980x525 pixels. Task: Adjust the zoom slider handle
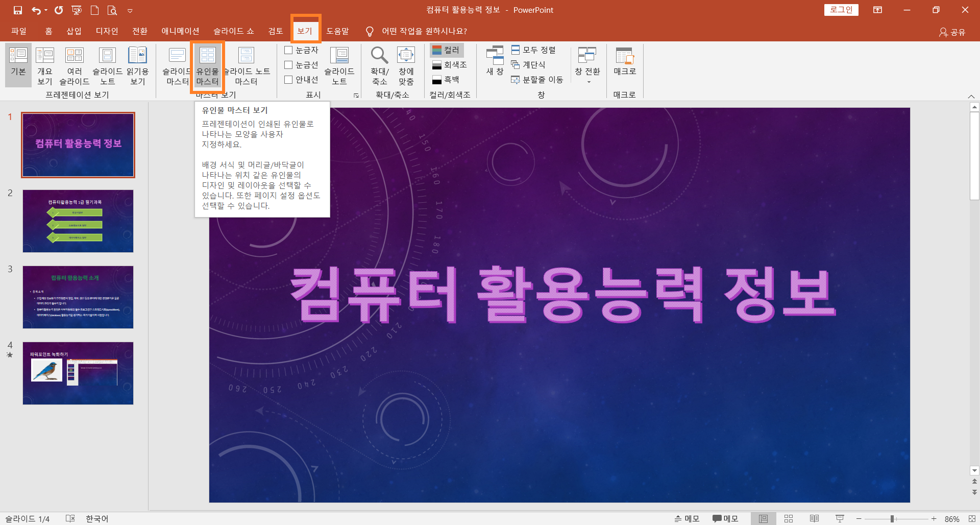coord(892,519)
